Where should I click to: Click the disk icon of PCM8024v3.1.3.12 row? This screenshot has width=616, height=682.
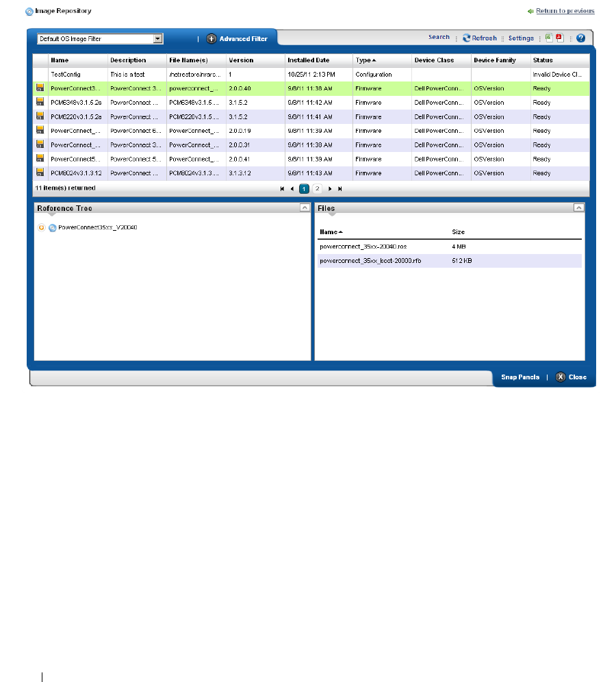[x=40, y=173]
